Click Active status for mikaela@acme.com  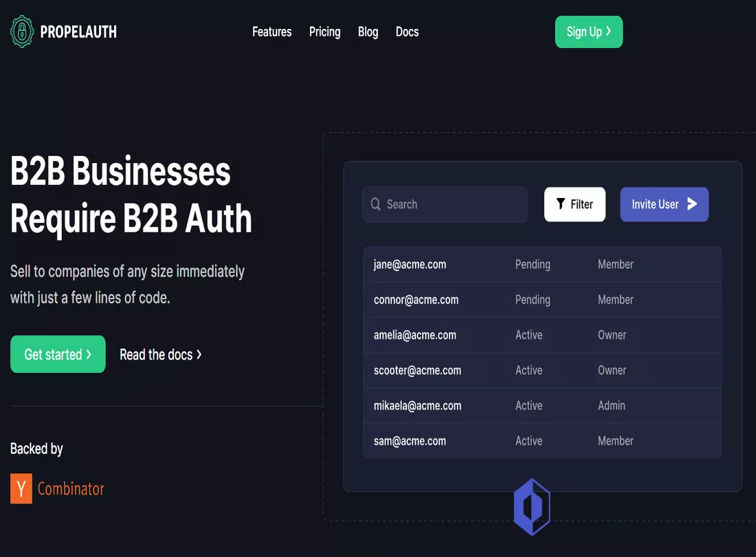tap(529, 406)
